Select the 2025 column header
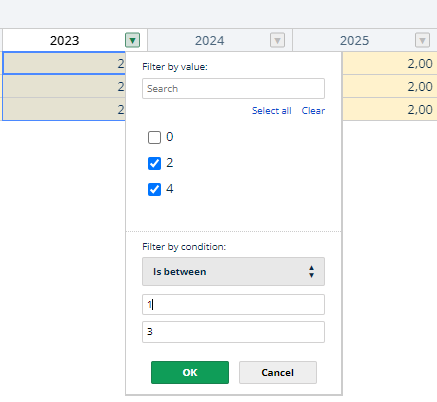Screen dimensions: 437x402 354,41
